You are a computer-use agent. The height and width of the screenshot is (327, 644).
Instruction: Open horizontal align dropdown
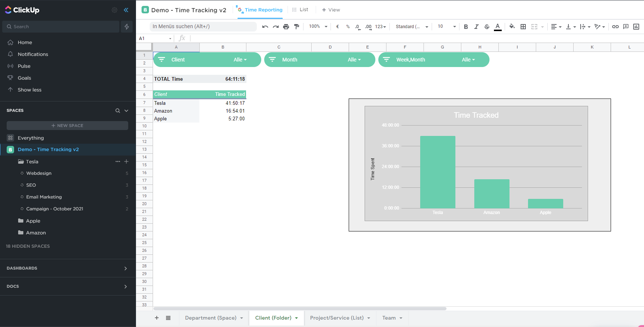click(x=556, y=27)
